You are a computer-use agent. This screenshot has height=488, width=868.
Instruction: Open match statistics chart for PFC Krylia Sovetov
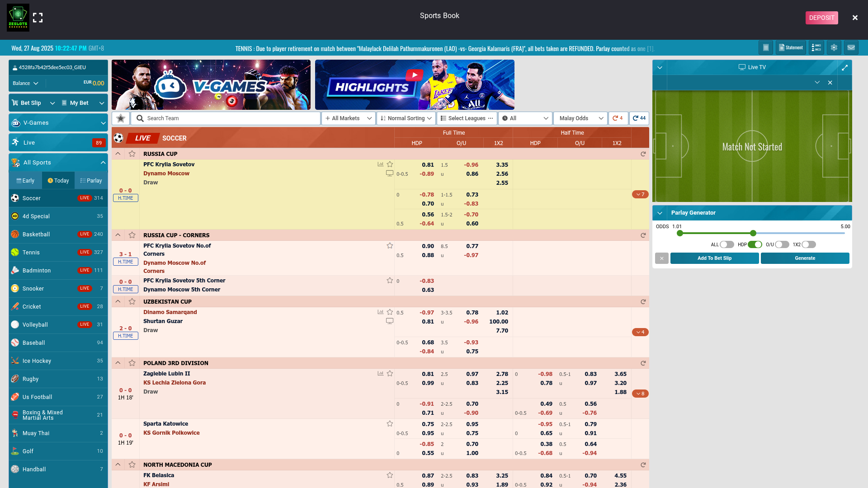click(x=380, y=164)
